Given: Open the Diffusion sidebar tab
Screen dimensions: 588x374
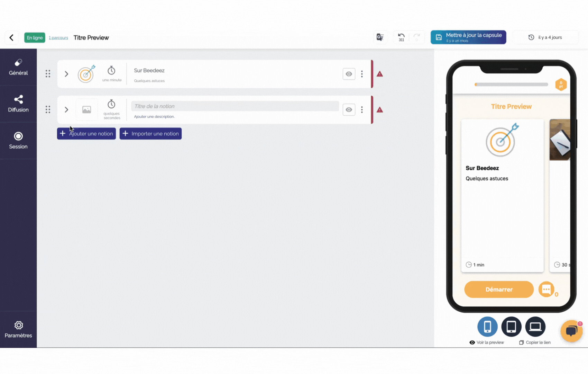Looking at the screenshot, I should [18, 104].
